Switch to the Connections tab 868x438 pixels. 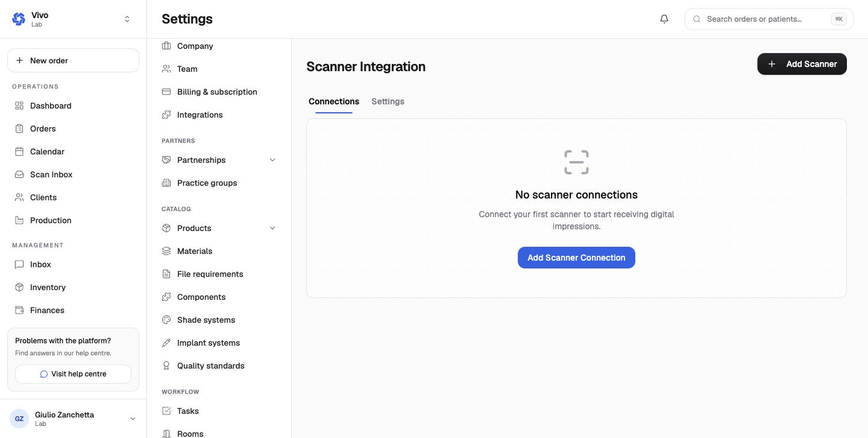pyautogui.click(x=334, y=101)
